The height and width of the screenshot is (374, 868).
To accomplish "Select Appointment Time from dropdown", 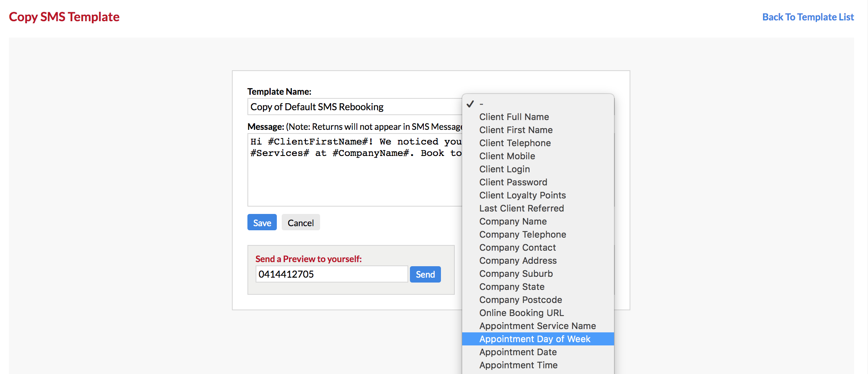I will pyautogui.click(x=518, y=365).
